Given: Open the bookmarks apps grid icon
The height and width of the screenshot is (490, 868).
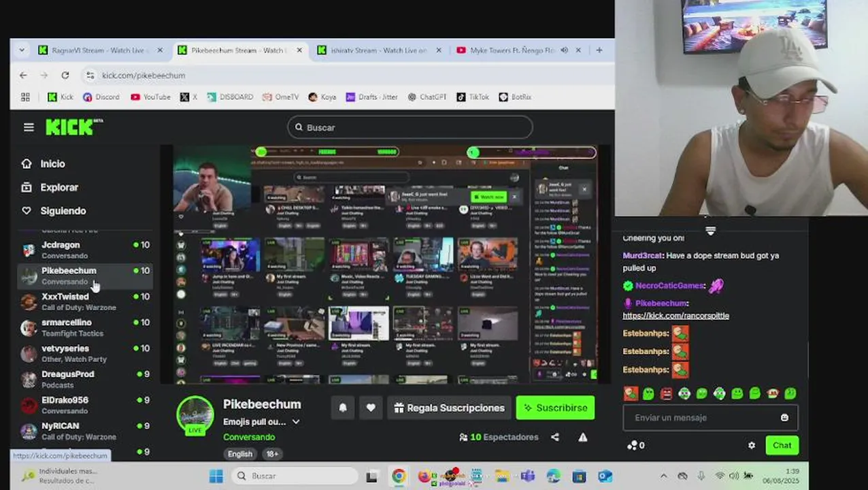Looking at the screenshot, I should [x=25, y=97].
